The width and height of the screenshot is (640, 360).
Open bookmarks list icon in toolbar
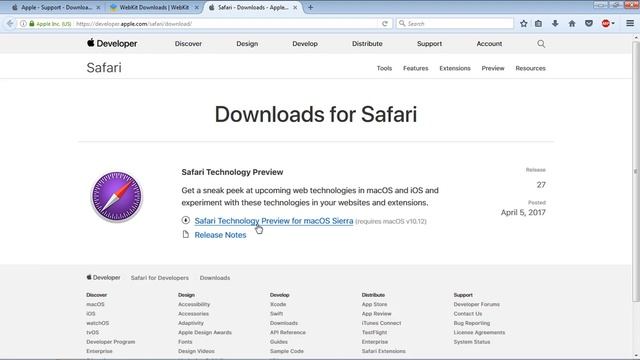pyautogui.click(x=538, y=24)
